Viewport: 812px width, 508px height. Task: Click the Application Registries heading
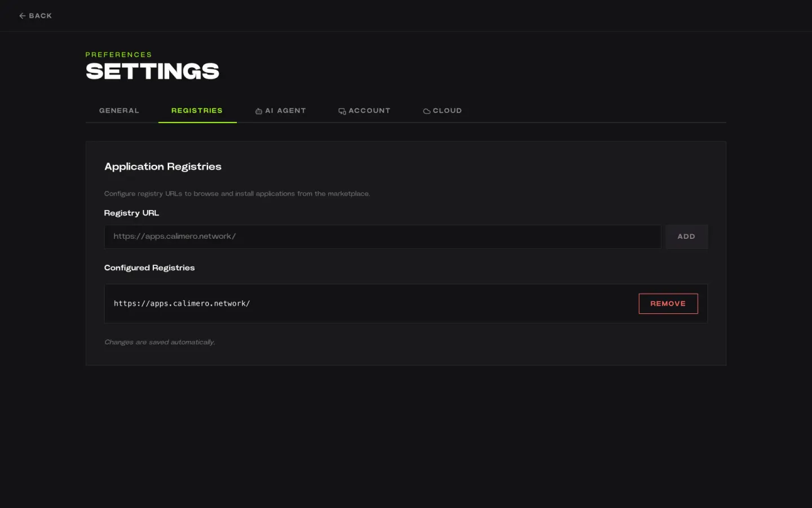point(163,167)
